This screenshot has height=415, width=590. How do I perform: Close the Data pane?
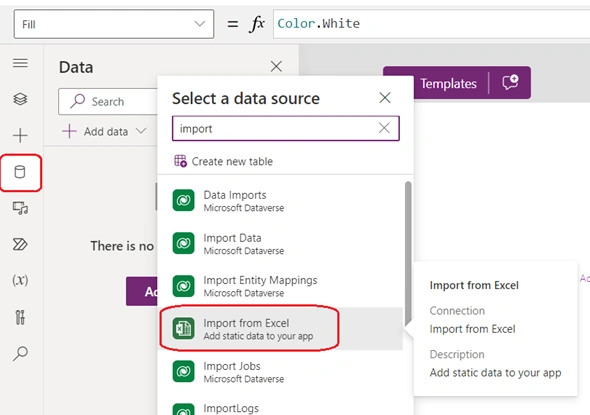(276, 67)
